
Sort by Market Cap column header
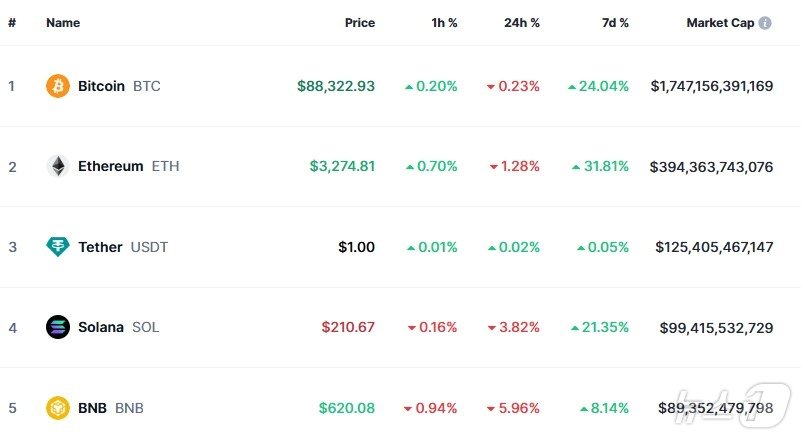pyautogui.click(x=720, y=23)
